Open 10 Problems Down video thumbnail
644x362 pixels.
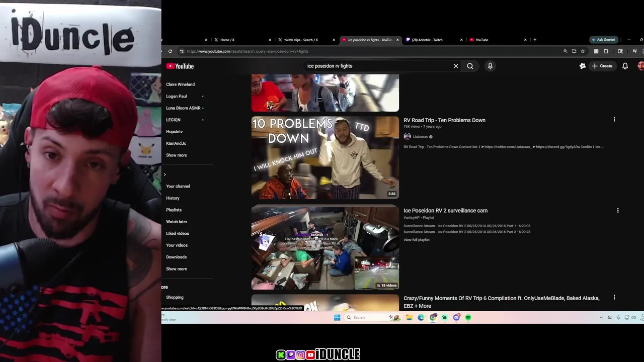(325, 158)
